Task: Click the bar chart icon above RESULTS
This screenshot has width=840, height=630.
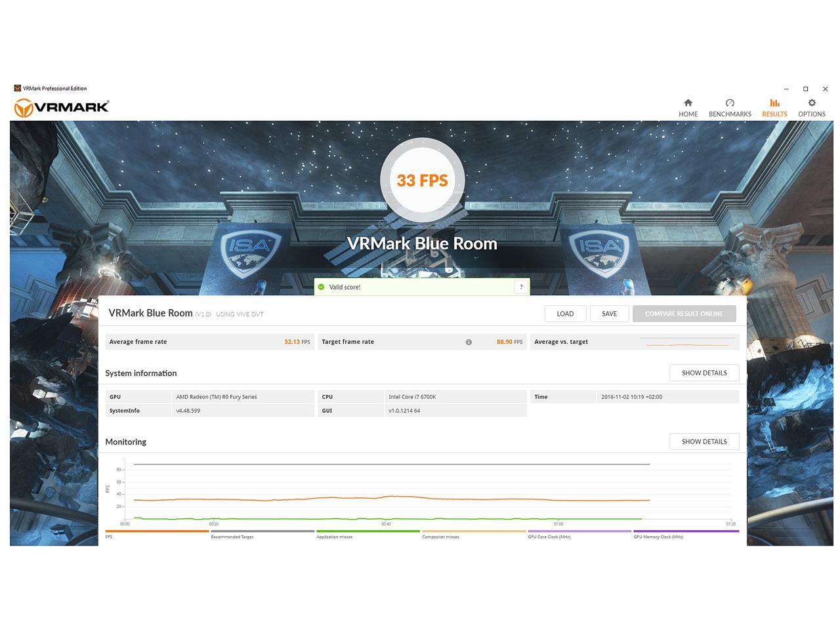Action: click(774, 103)
